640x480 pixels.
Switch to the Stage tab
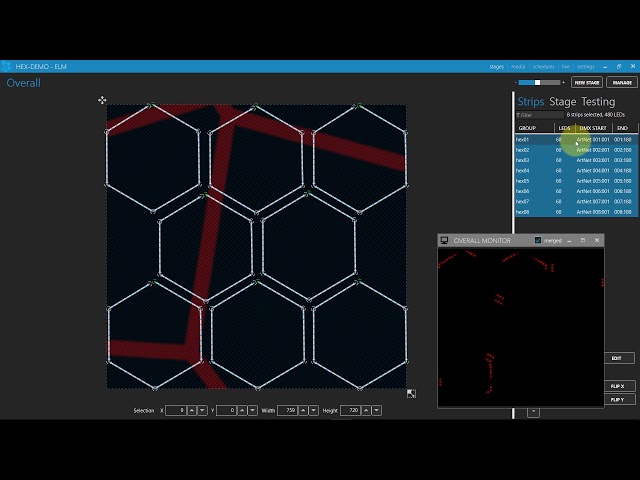point(562,101)
